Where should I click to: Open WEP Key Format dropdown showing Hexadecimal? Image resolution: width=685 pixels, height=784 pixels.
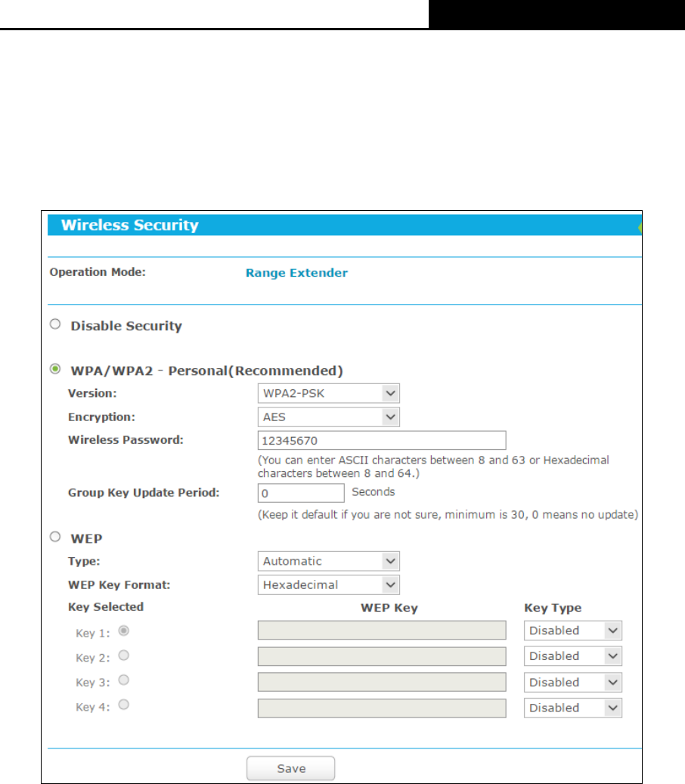pos(328,585)
